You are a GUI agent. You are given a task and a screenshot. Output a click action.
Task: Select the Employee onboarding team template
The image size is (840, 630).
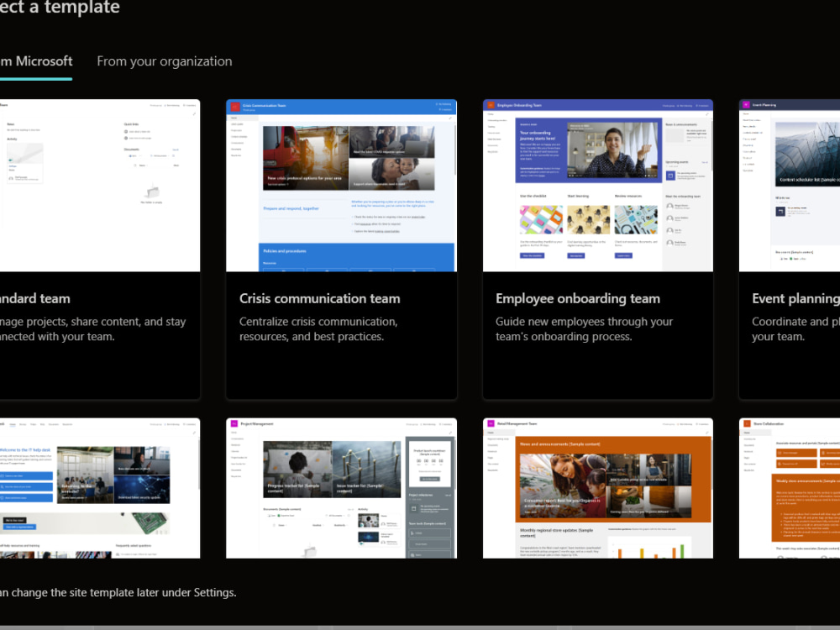pos(598,249)
